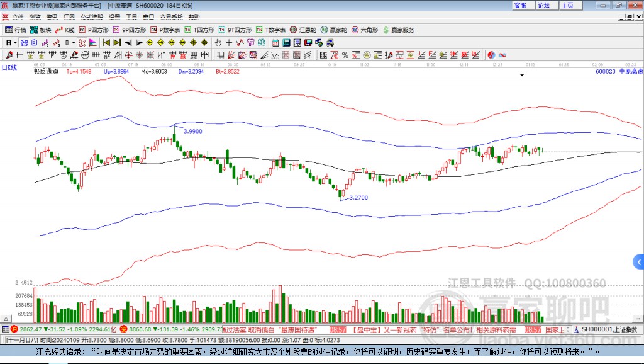This screenshot has height=364, width=644.
Task: Switch to the K线 candlestick chart
Action: pos(65,30)
